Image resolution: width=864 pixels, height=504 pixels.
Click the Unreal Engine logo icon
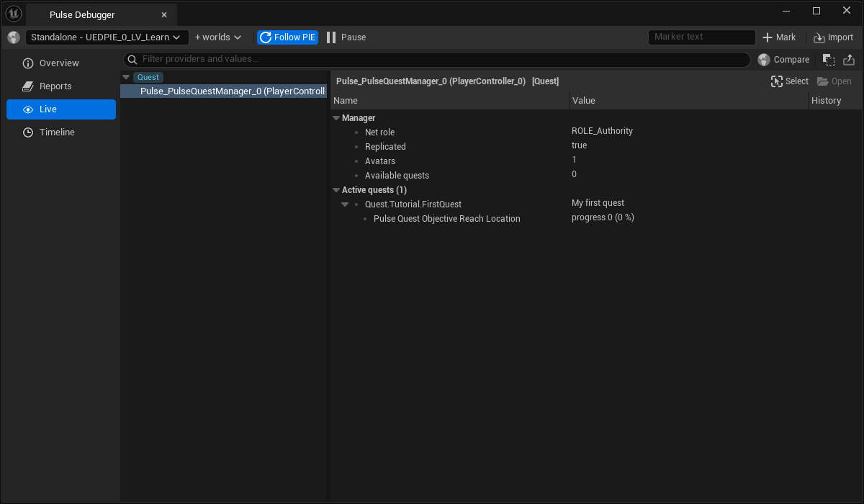(x=14, y=14)
